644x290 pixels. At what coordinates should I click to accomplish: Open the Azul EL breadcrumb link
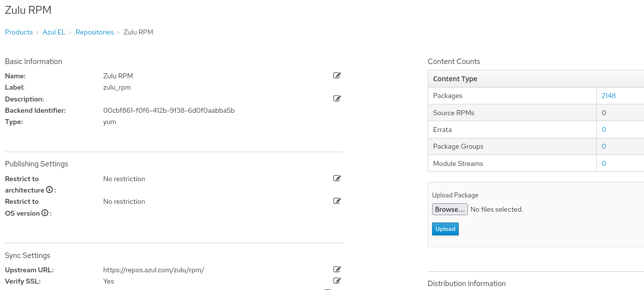tap(54, 32)
